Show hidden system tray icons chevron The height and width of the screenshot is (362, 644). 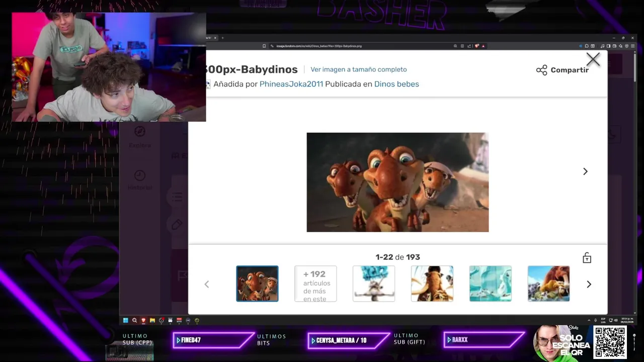click(x=589, y=320)
